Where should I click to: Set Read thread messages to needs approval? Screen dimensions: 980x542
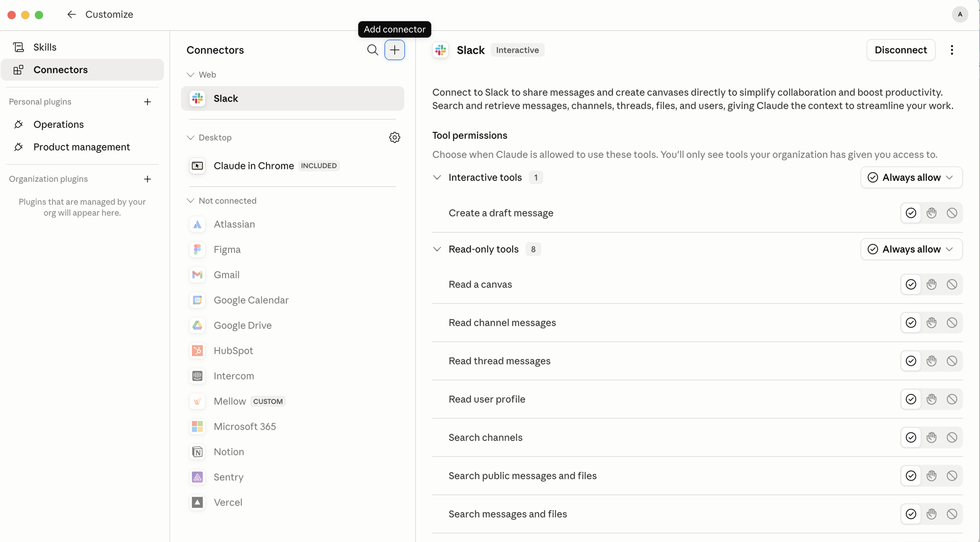[x=932, y=361]
